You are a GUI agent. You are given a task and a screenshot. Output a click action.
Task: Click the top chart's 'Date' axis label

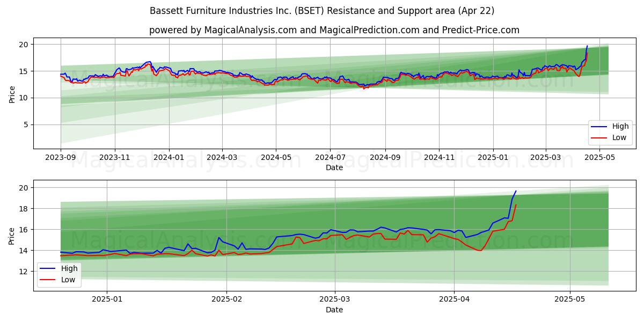click(334, 167)
